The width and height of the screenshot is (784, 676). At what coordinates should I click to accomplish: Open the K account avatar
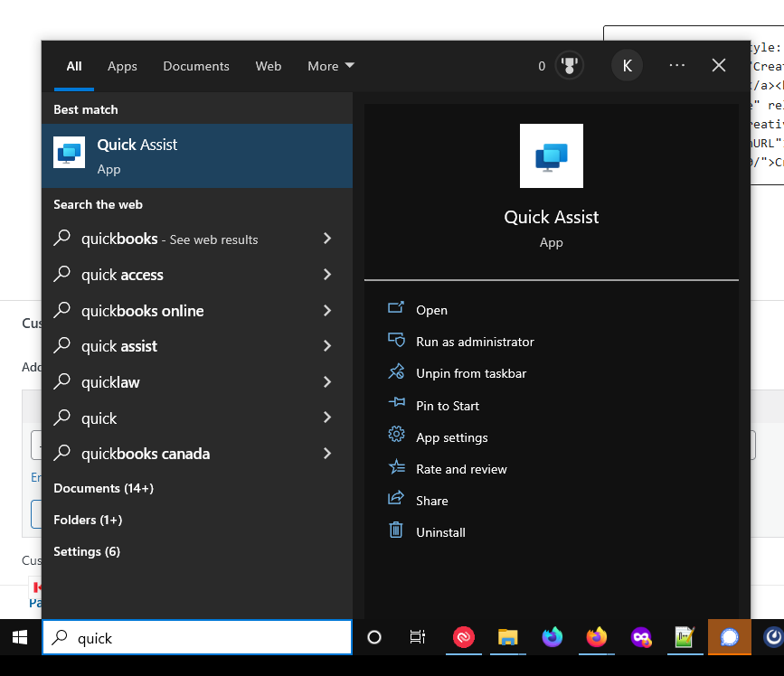pos(627,65)
